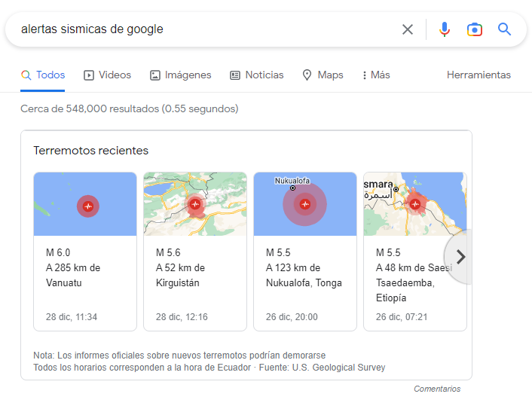Image resolution: width=532 pixels, height=406 pixels.
Task: Go to the Maps tab
Action: coord(323,75)
